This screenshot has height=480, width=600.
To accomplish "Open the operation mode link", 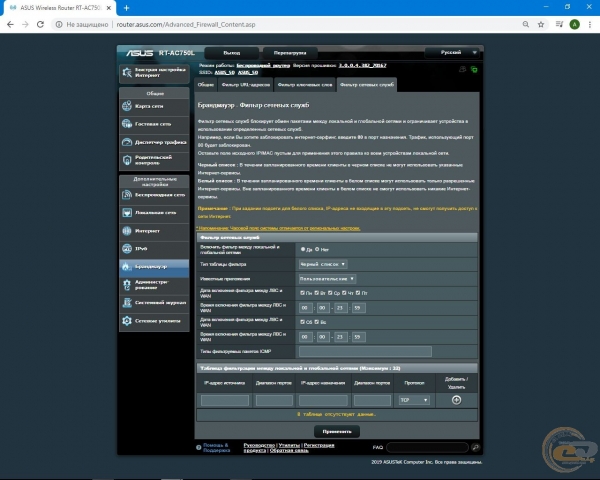I will (263, 65).
